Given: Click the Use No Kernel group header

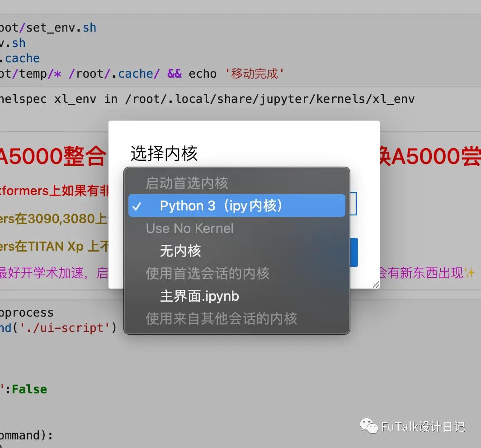Looking at the screenshot, I should pyautogui.click(x=189, y=228).
